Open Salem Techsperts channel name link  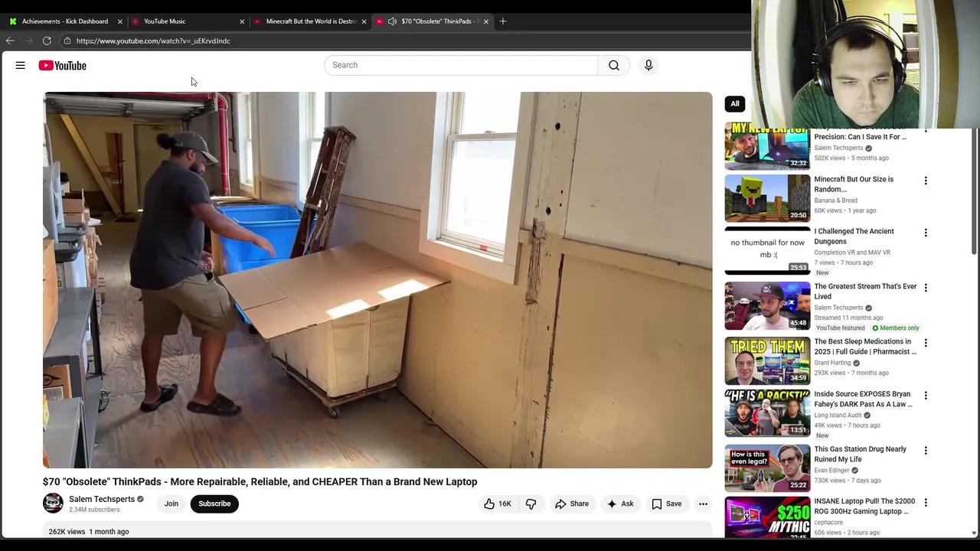coord(102,499)
